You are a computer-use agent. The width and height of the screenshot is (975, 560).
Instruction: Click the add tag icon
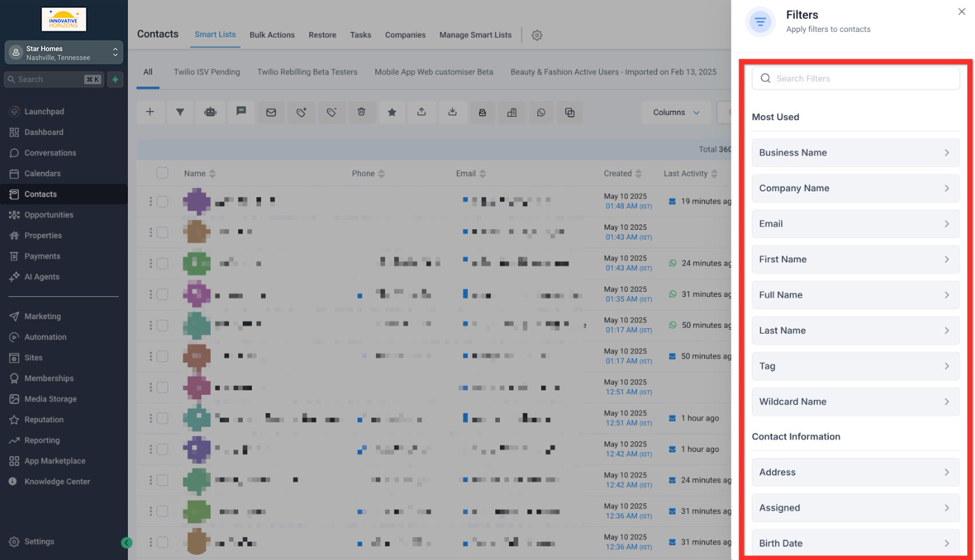[x=301, y=112]
